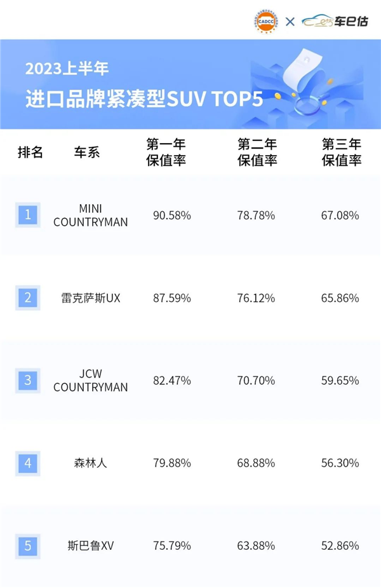Click the rank 1 number badge
Image resolution: width=381 pixels, height=588 pixels.
pyautogui.click(x=28, y=215)
